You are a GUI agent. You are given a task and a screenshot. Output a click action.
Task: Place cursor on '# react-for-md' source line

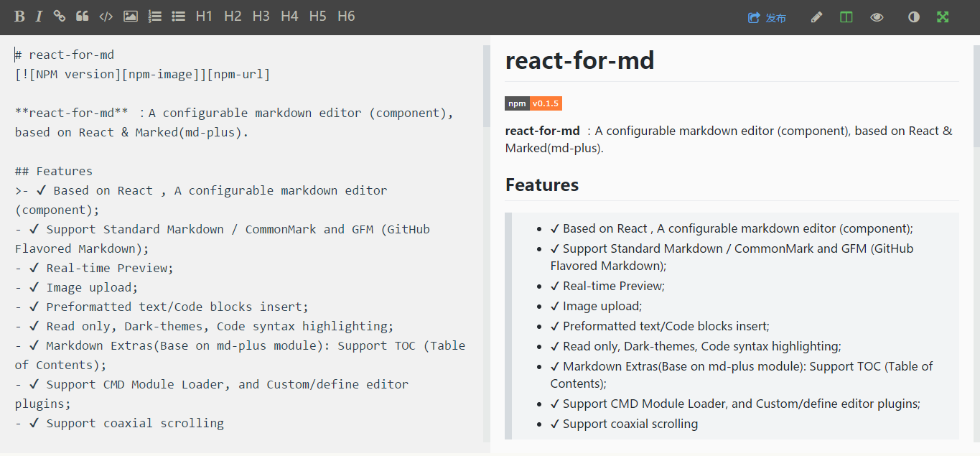65,55
